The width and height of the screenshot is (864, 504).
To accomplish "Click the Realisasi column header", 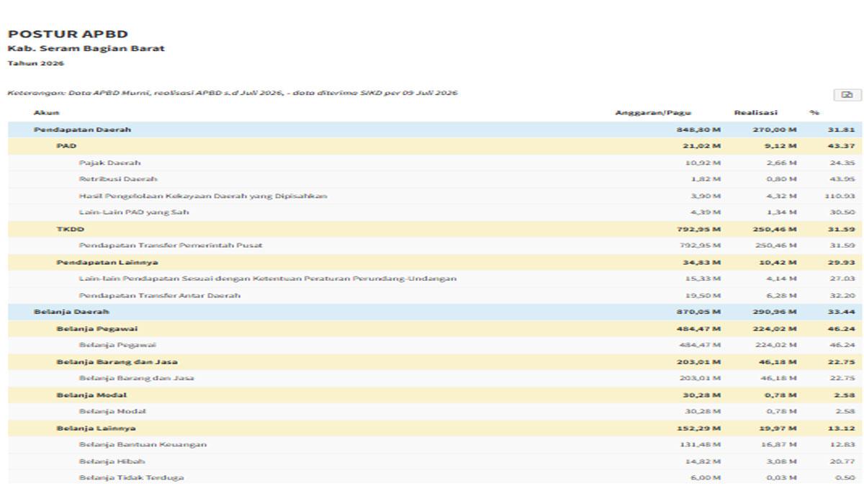I will (755, 112).
